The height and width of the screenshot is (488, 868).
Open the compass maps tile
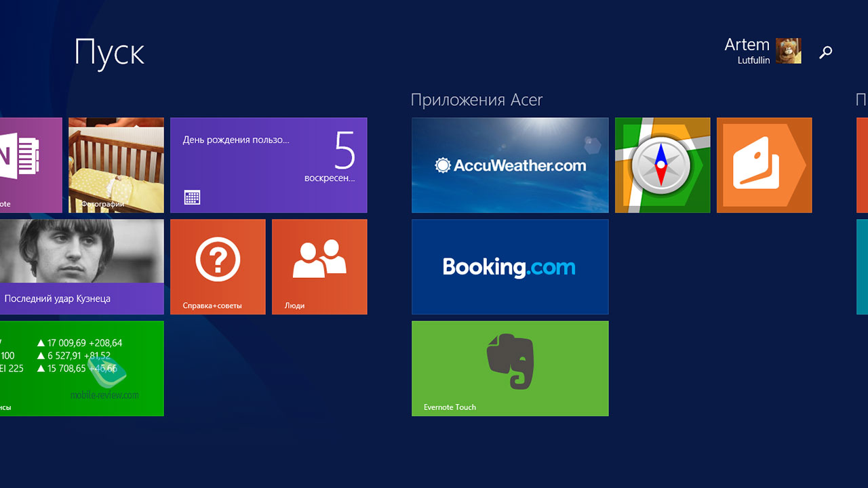pos(663,165)
